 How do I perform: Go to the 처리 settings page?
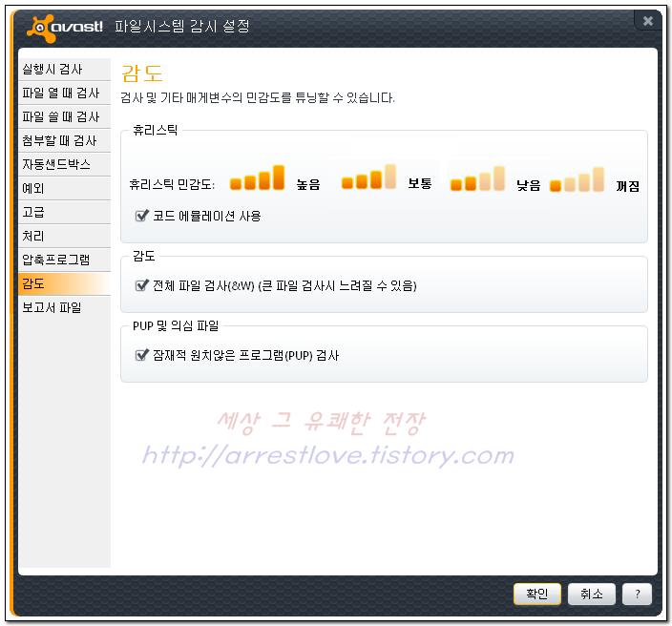pyautogui.click(x=64, y=236)
